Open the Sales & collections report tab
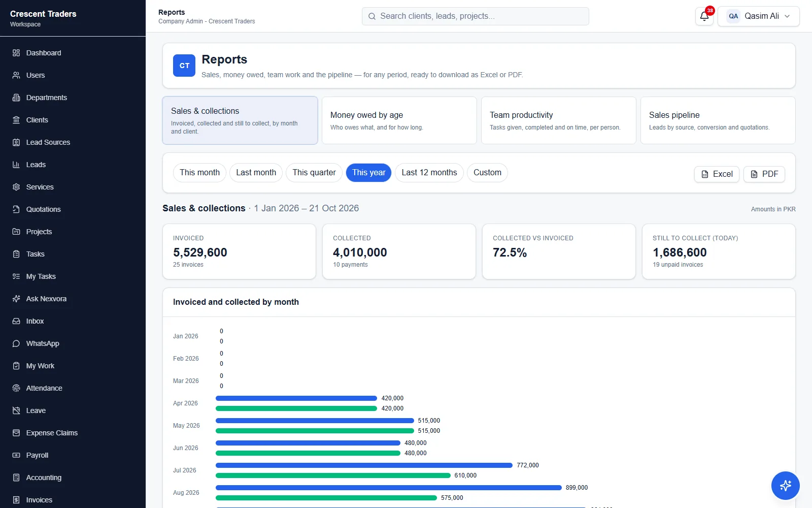 [240, 120]
